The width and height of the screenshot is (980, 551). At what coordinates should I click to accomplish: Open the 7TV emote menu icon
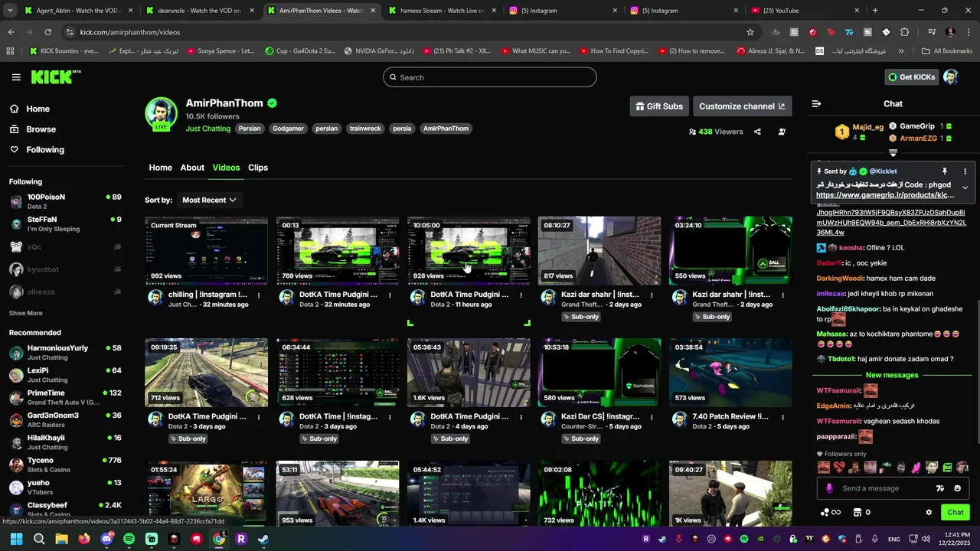[940, 488]
